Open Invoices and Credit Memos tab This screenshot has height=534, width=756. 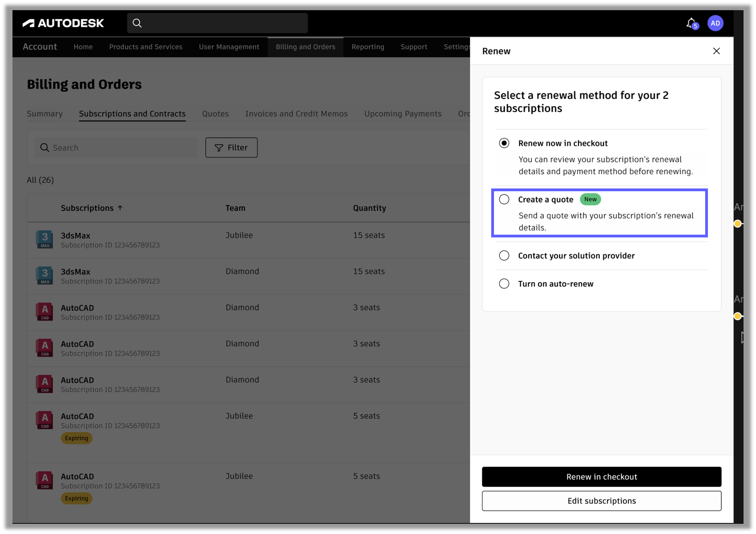(x=296, y=114)
